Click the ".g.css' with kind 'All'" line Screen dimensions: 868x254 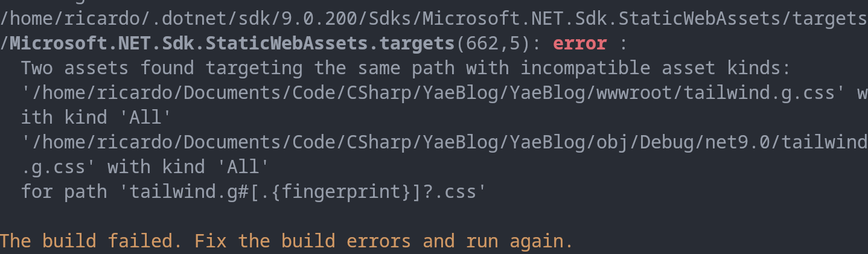(x=145, y=167)
